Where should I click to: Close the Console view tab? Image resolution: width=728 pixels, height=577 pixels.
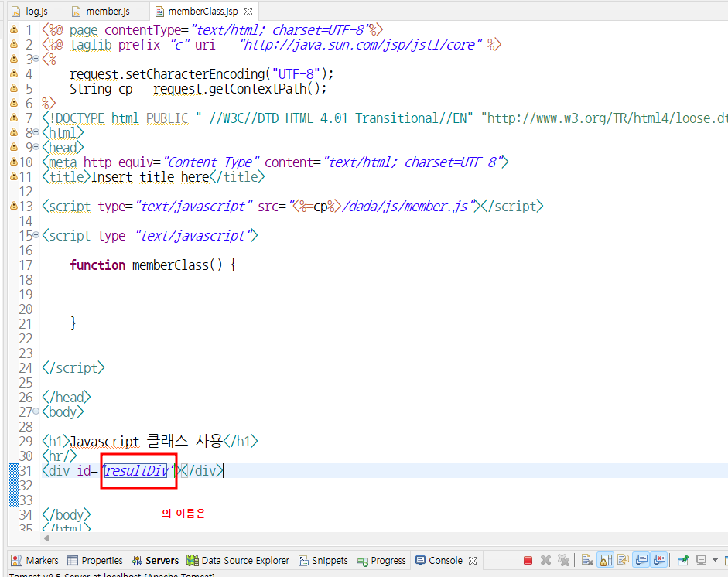coord(473,560)
